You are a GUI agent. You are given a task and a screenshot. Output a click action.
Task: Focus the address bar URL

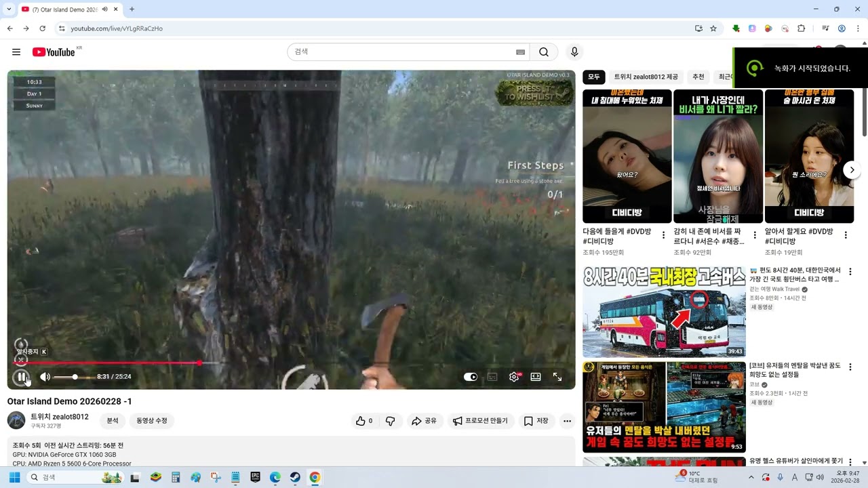[117, 28]
